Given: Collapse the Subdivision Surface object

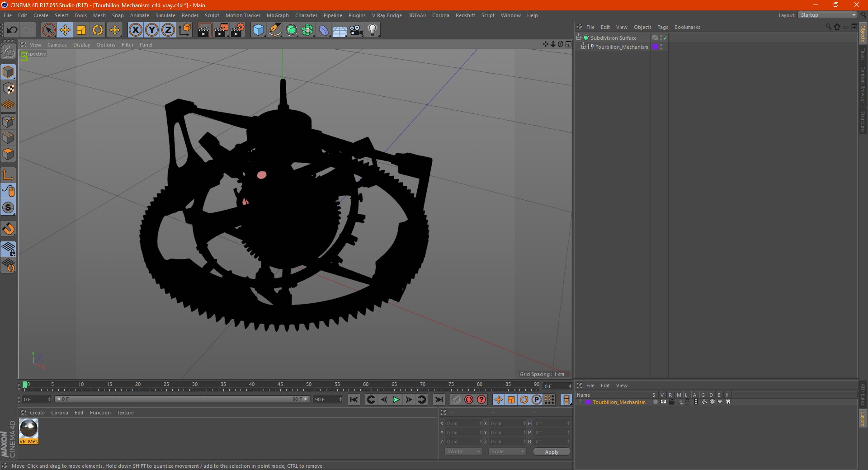Looking at the screenshot, I should [578, 38].
